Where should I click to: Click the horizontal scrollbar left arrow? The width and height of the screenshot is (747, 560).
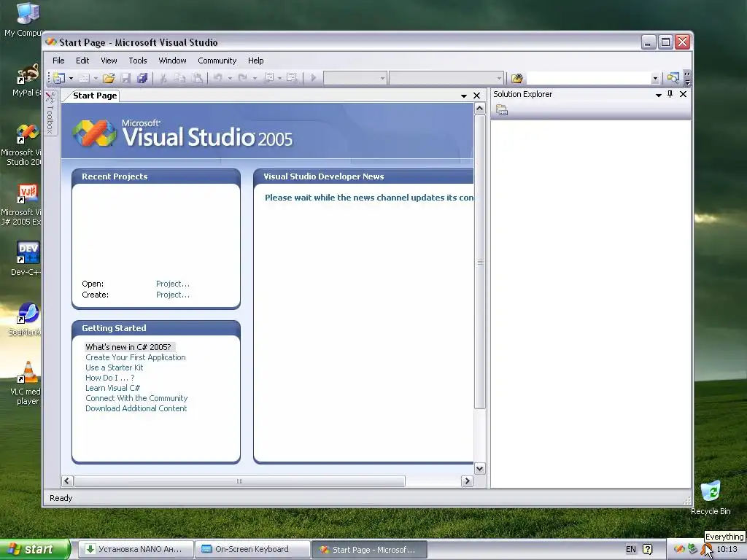[67, 481]
